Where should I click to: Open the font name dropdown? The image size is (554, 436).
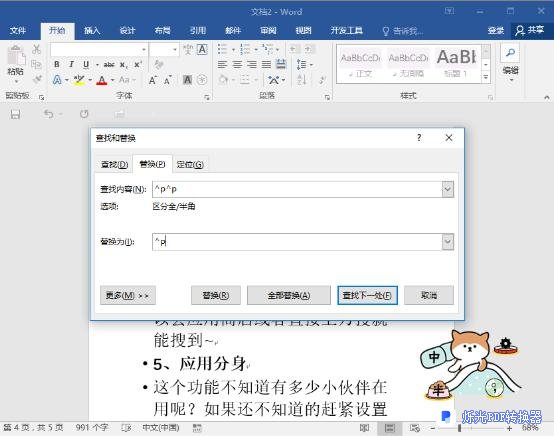tap(144, 49)
